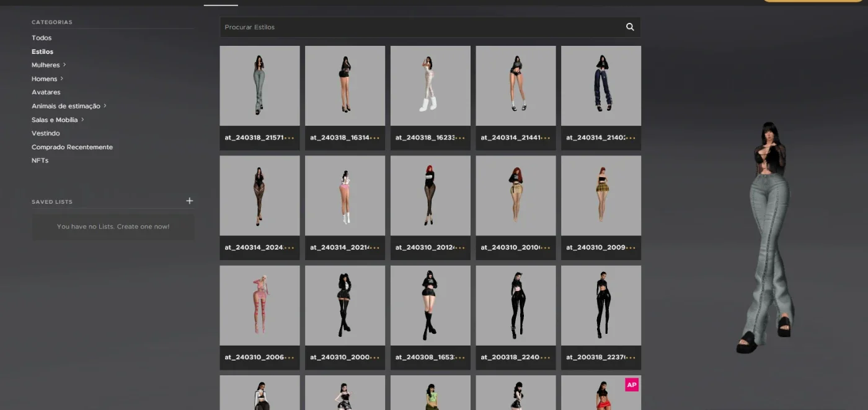This screenshot has width=868, height=410.
Task: Open options dots for at_240318_21571 style
Action: tap(289, 137)
